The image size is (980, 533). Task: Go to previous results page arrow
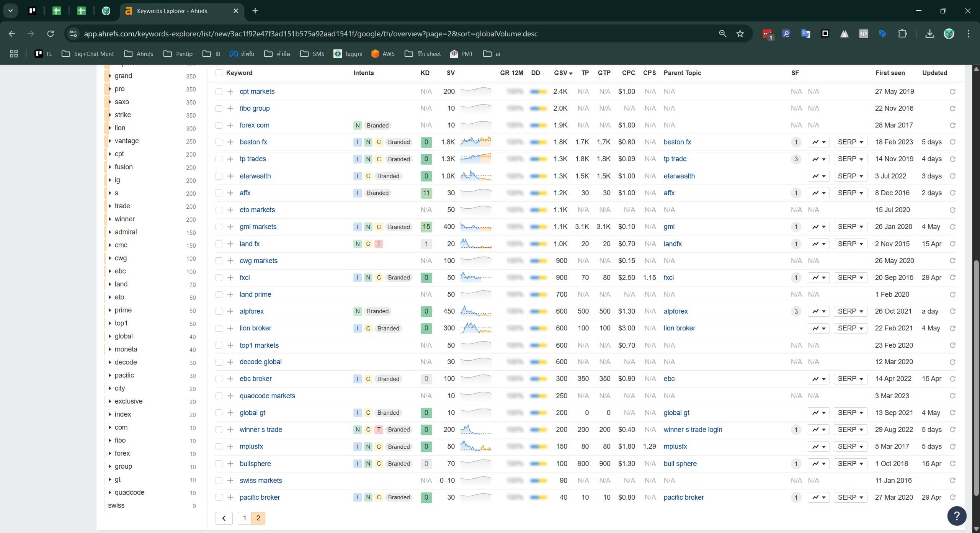click(x=224, y=518)
